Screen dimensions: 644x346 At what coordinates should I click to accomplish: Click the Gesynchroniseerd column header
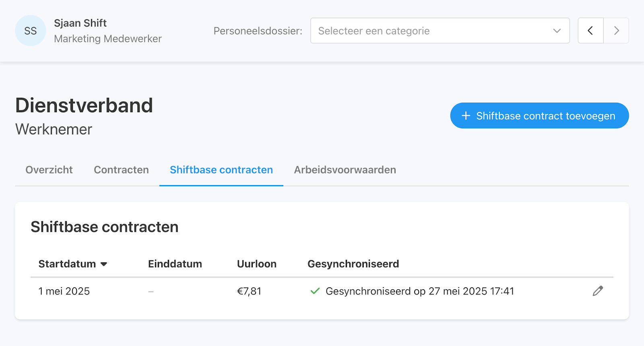click(353, 264)
